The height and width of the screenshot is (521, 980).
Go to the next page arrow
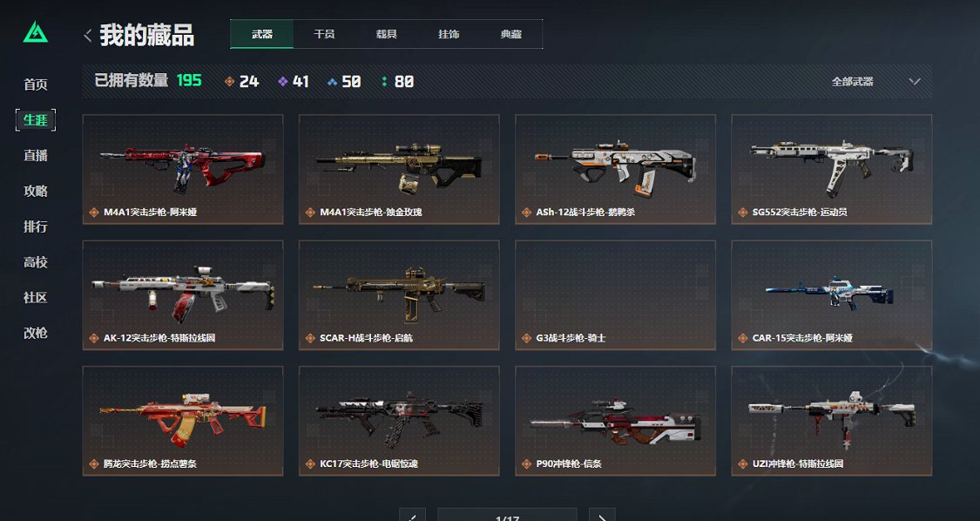pos(601,516)
